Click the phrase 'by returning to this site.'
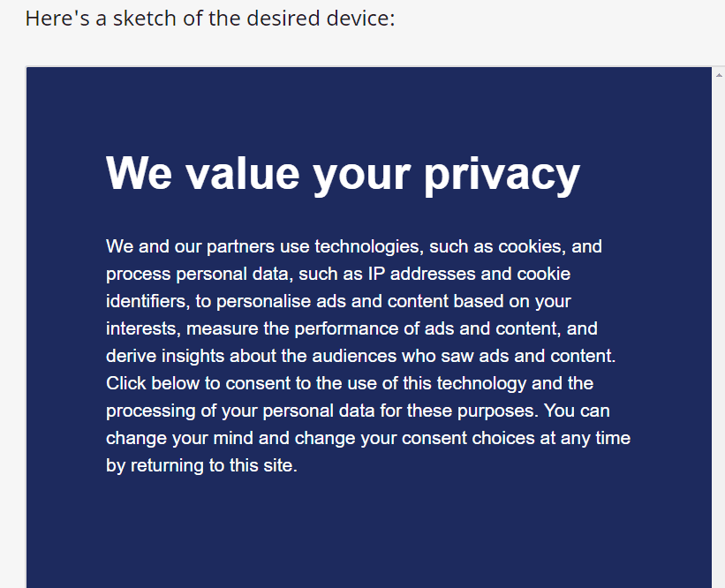Image resolution: width=725 pixels, height=588 pixels. click(201, 465)
